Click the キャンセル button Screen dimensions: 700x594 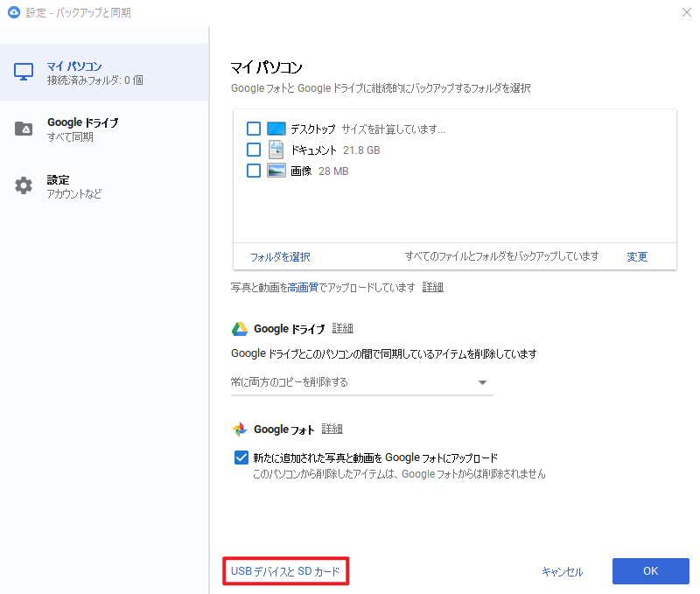coord(562,571)
